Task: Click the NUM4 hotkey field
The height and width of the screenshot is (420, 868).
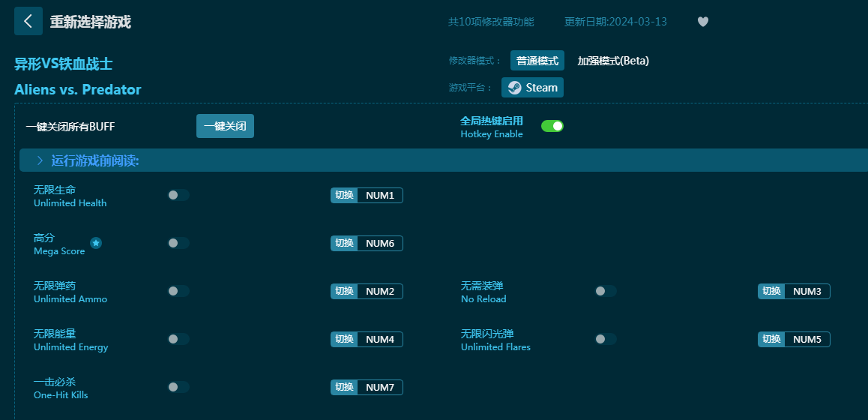Action: pos(380,339)
